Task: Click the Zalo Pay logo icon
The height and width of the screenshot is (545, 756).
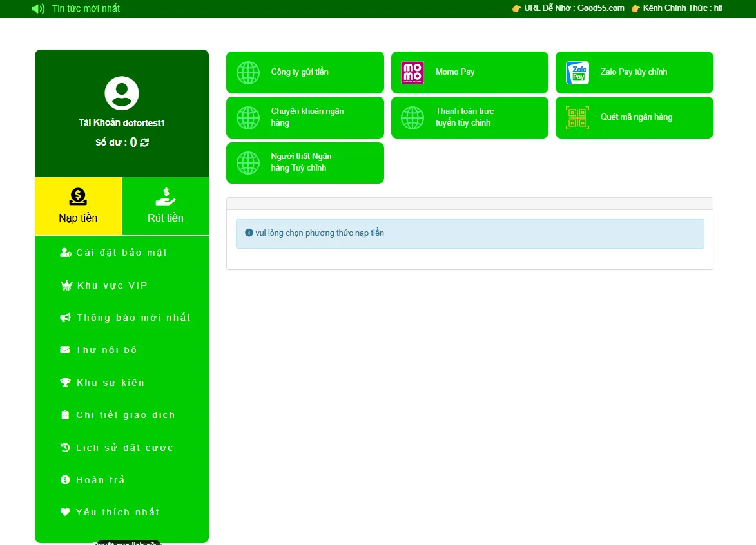Action: coord(577,73)
